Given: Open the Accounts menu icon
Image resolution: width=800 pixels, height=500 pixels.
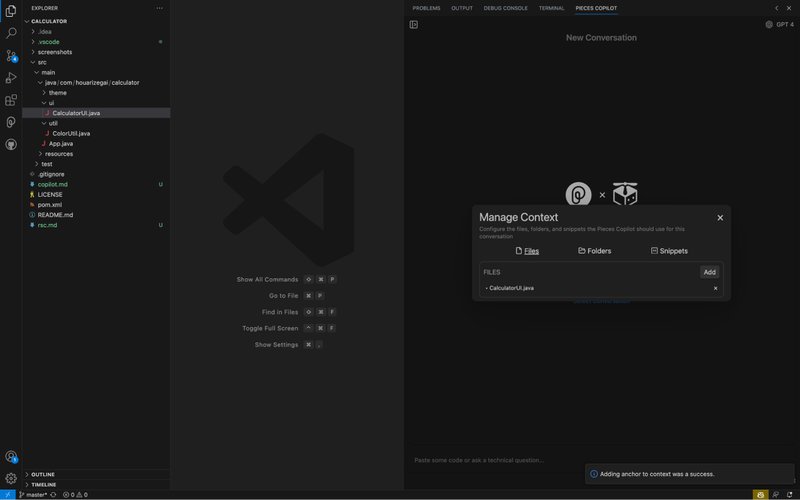Looking at the screenshot, I should [11, 457].
